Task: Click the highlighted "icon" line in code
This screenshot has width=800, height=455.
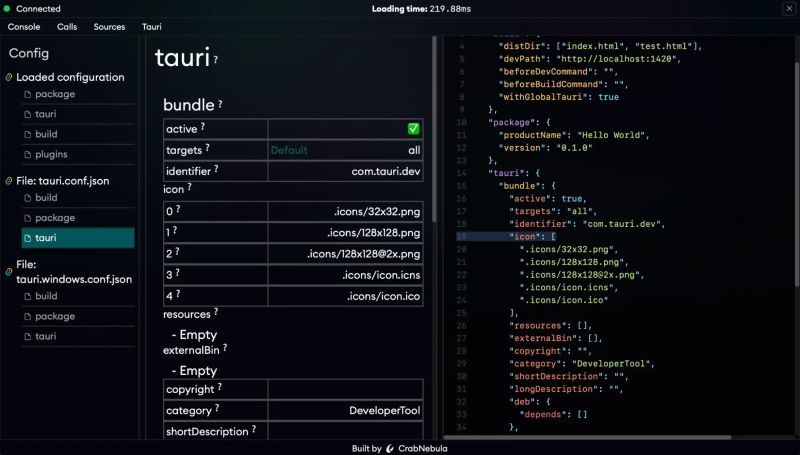Action: click(x=533, y=237)
